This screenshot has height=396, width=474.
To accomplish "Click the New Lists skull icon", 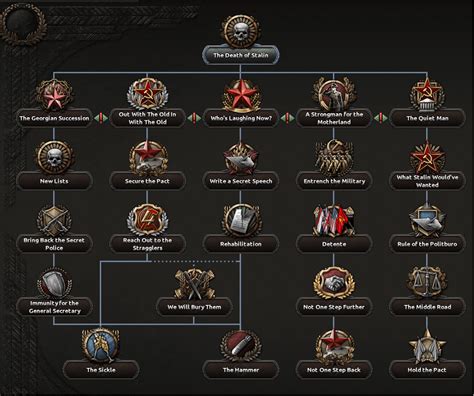I will (x=54, y=157).
